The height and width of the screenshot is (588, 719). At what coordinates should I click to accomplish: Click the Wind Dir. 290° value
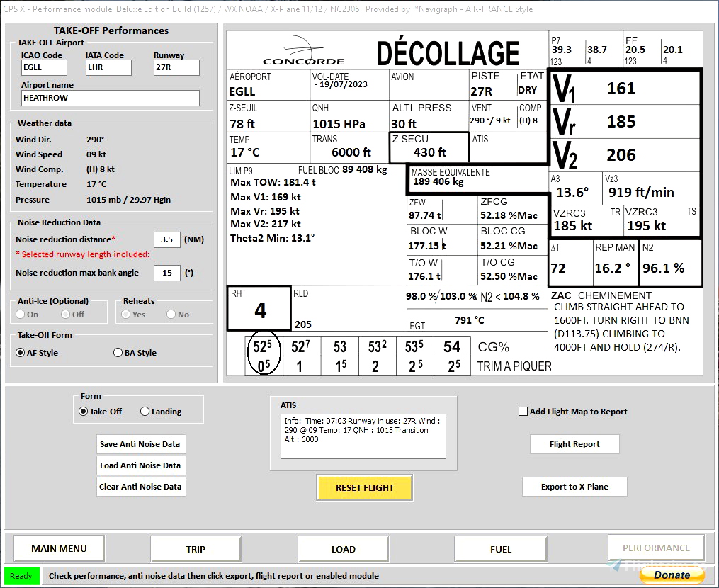pos(96,140)
